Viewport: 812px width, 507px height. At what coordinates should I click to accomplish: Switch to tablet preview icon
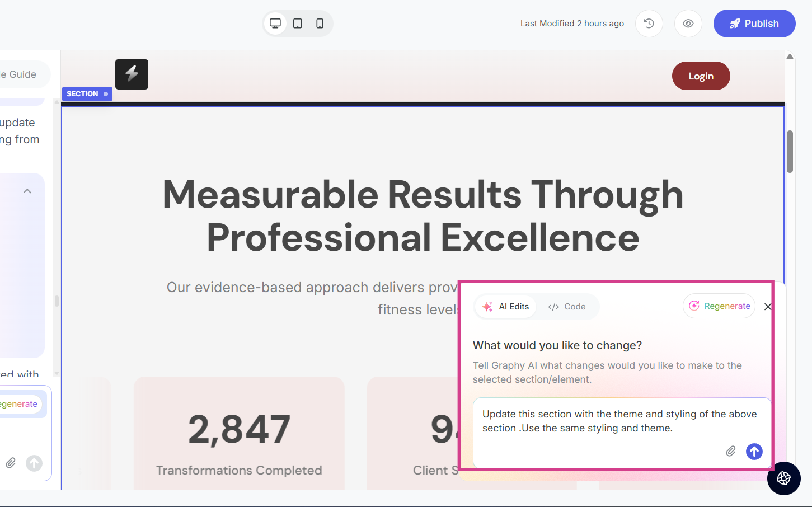[298, 24]
